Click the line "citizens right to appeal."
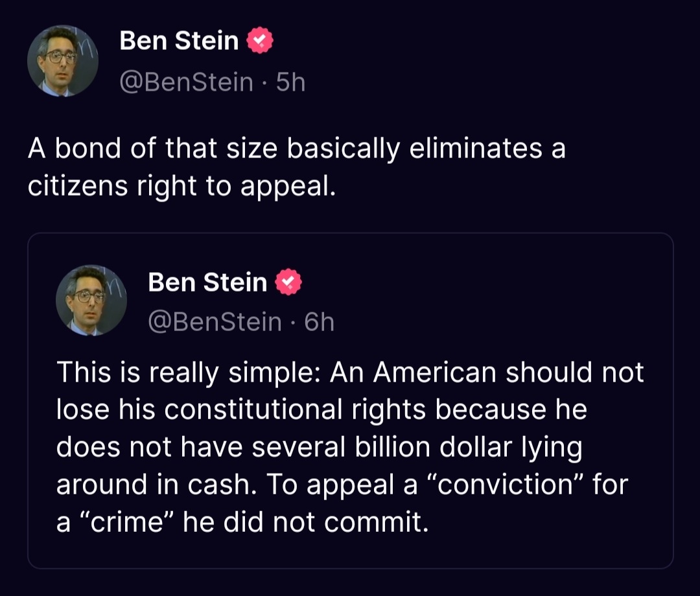700x596 pixels. (181, 186)
